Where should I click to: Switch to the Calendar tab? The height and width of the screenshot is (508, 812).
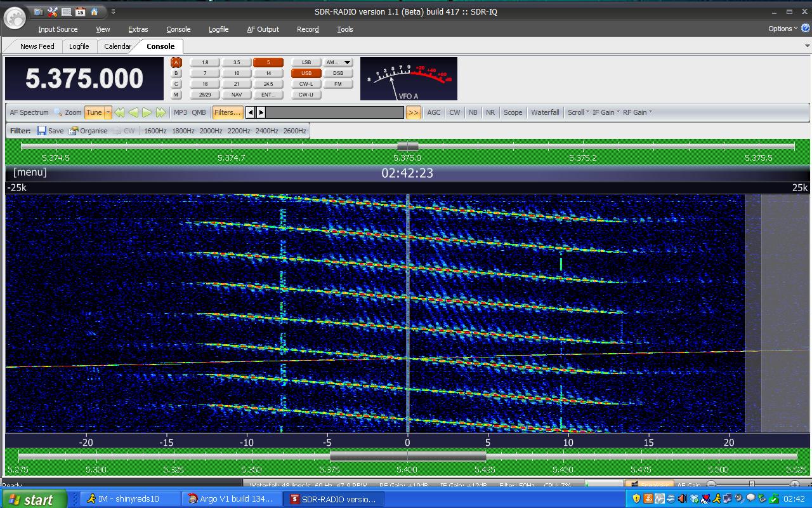(x=117, y=46)
